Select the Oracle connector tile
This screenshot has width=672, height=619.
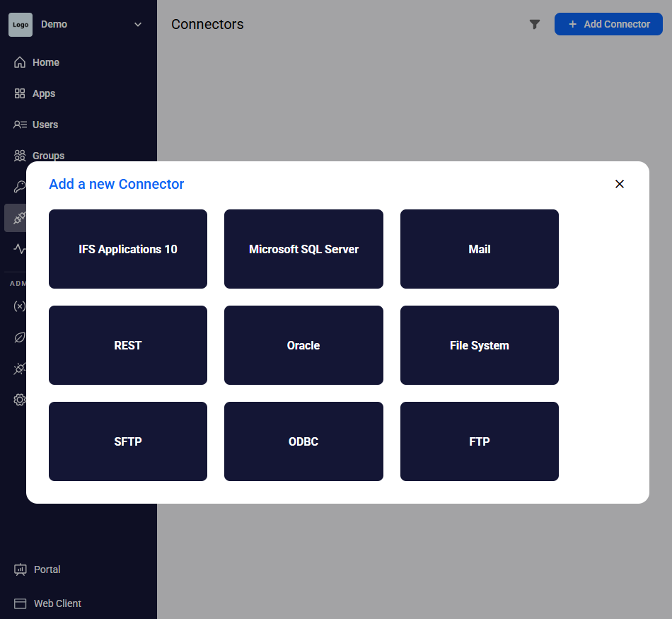click(303, 345)
